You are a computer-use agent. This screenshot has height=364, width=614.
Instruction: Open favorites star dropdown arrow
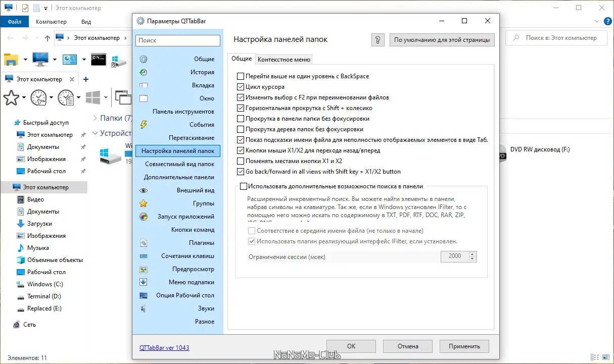click(x=24, y=98)
